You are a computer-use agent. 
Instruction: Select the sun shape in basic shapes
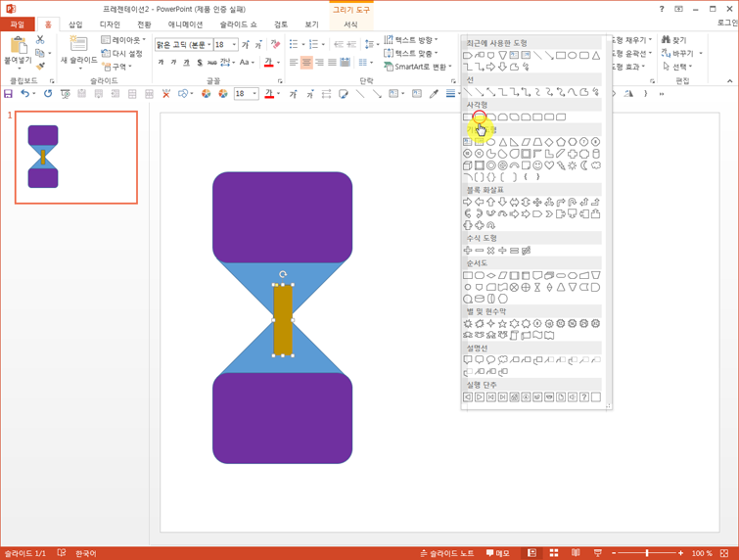click(x=573, y=165)
